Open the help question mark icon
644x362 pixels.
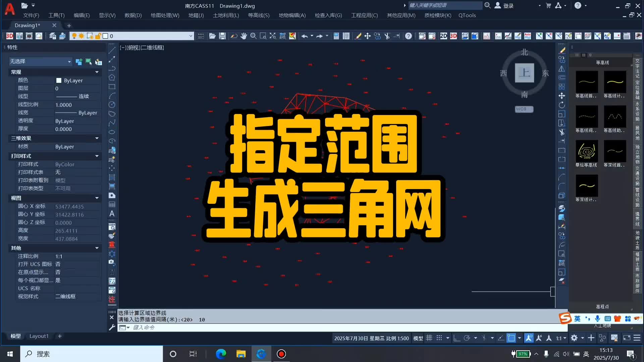(408, 36)
